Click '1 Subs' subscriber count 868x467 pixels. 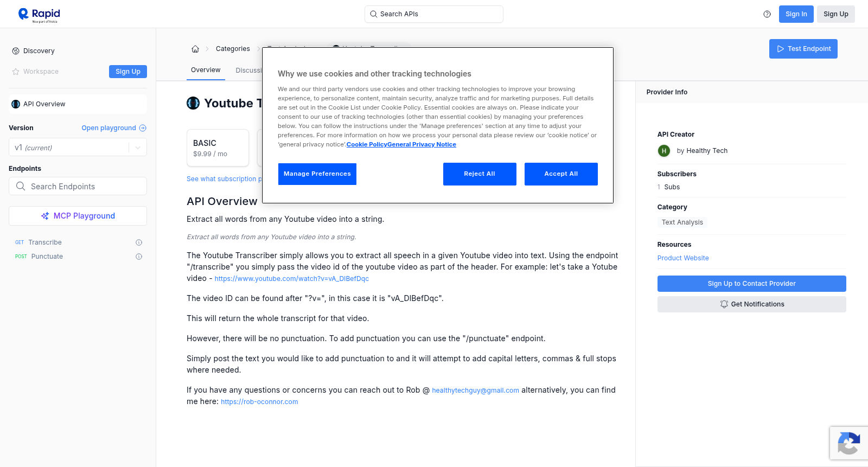668,187
